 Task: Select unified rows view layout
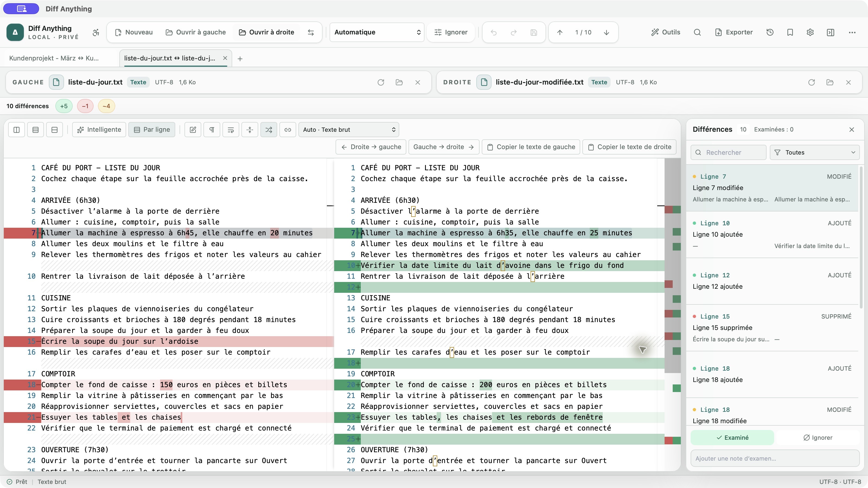coord(35,130)
